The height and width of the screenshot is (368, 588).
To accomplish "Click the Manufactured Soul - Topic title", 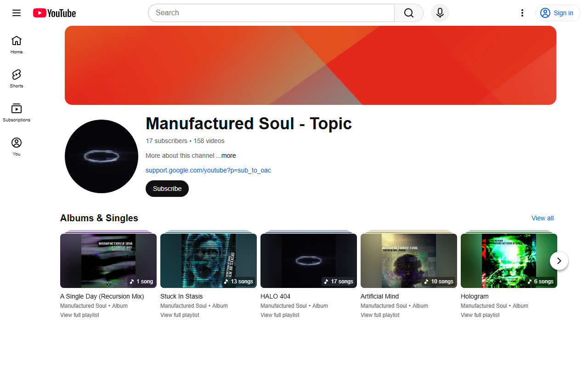I will tap(249, 123).
